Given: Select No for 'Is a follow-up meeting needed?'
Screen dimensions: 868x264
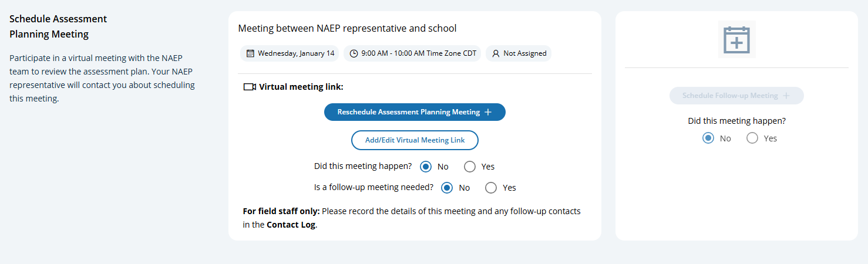Looking at the screenshot, I should point(446,188).
